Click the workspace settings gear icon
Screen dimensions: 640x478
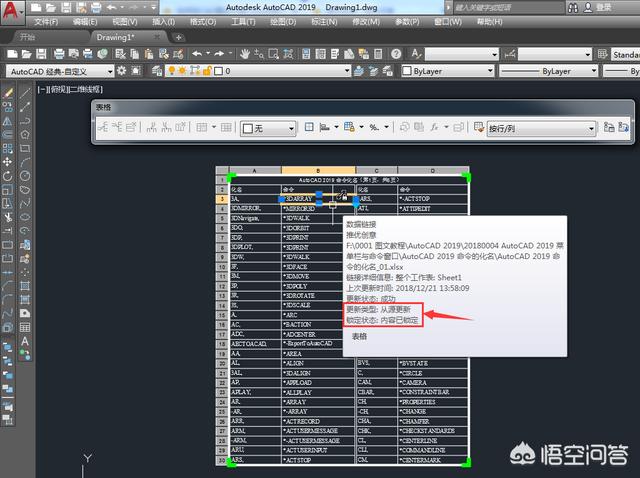click(x=122, y=71)
